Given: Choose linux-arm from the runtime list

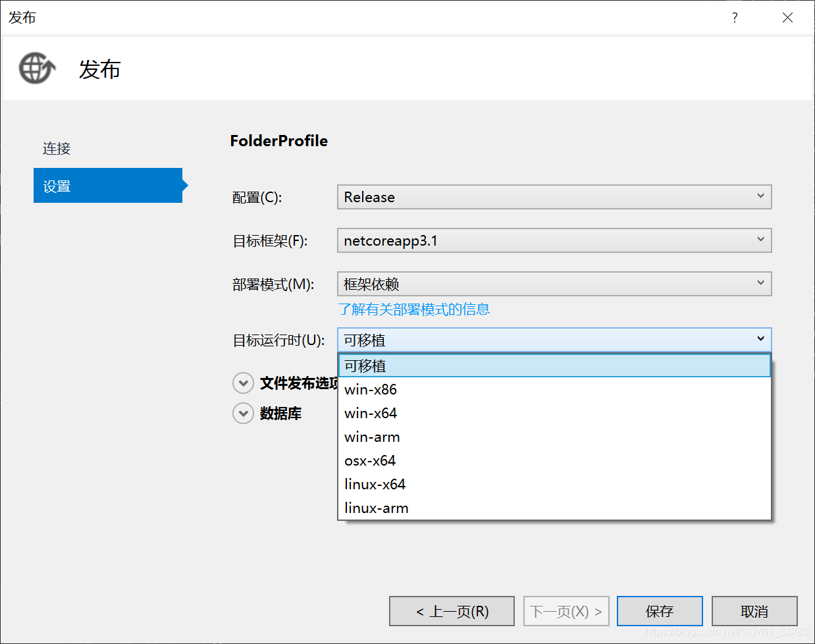Looking at the screenshot, I should tap(554, 508).
